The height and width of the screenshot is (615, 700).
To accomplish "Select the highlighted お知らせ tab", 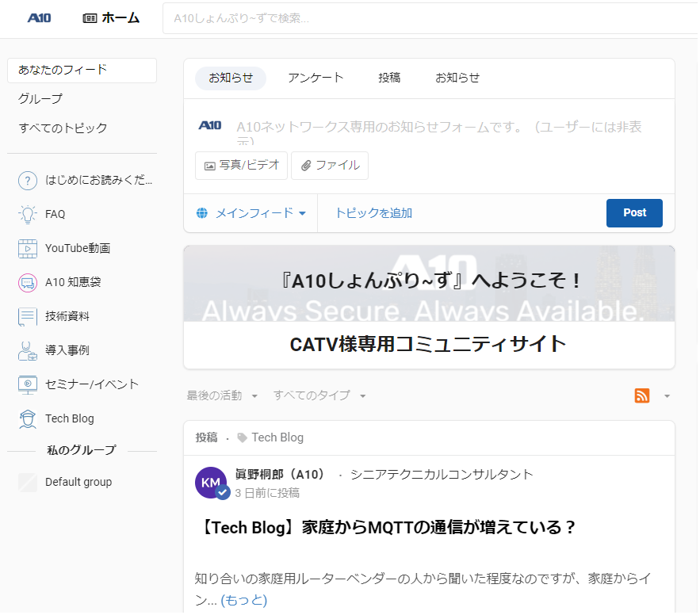I will click(231, 78).
